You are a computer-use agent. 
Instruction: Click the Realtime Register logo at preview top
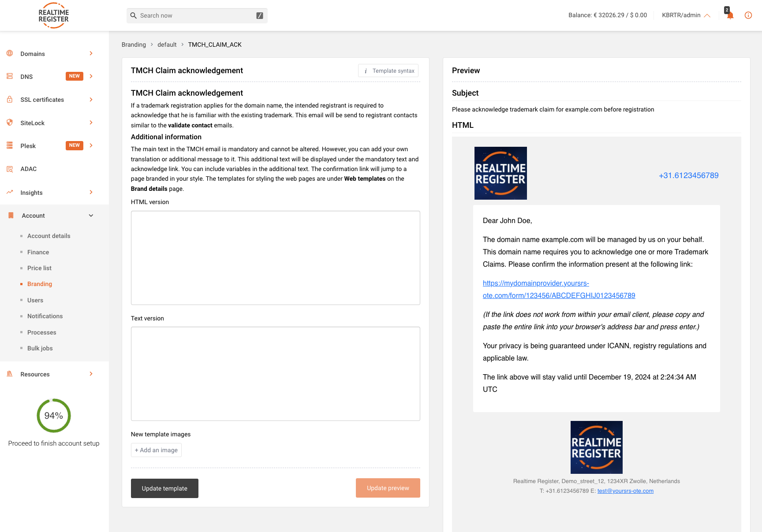[x=501, y=173]
